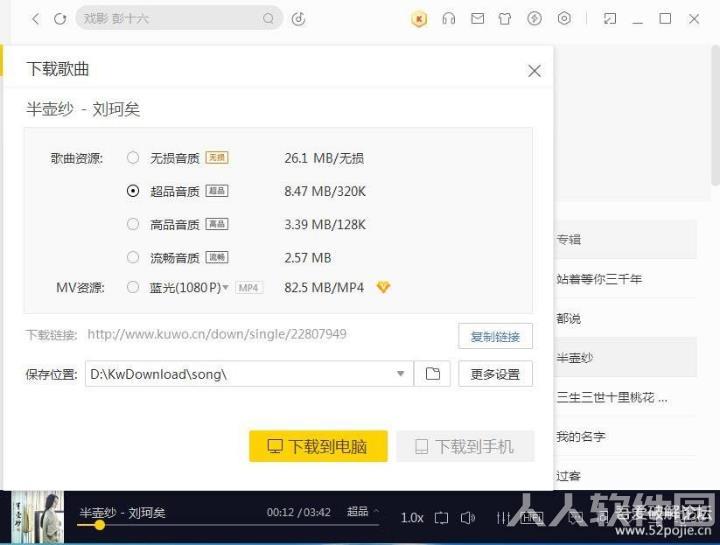Open the mail messages icon

coord(478,18)
